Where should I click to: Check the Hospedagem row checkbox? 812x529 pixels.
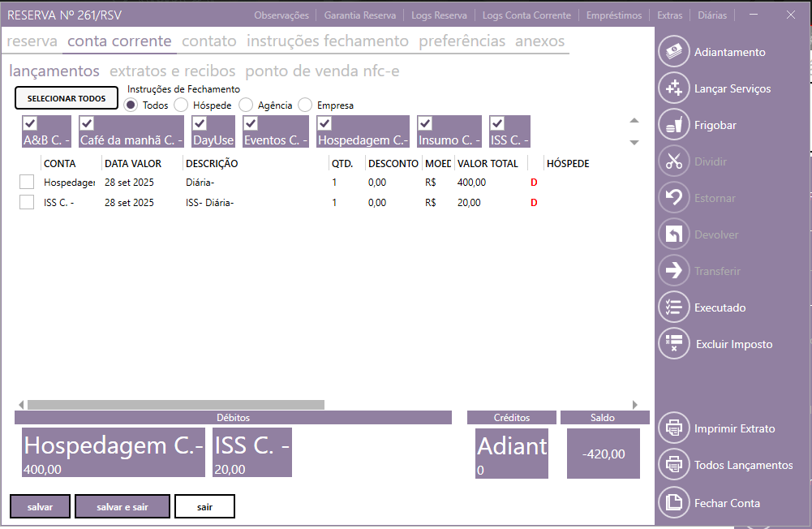[27, 182]
